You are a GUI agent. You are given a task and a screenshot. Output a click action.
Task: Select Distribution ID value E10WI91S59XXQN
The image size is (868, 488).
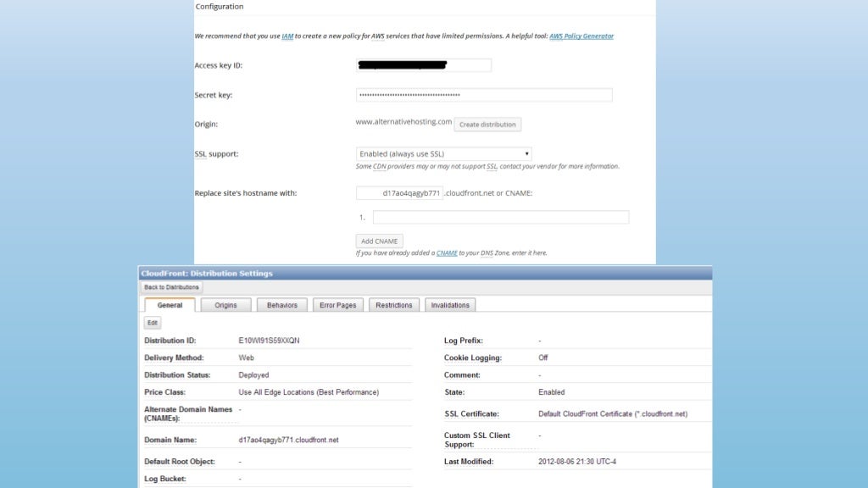(269, 341)
